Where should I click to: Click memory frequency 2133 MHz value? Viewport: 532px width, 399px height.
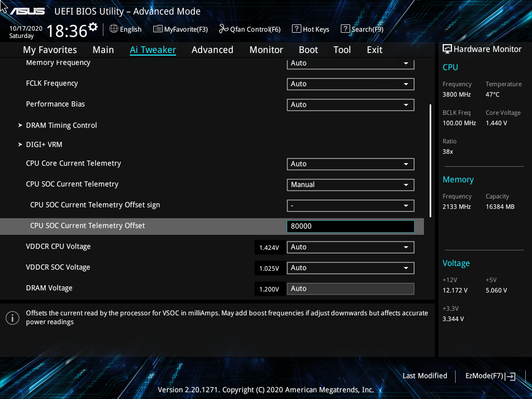[x=457, y=207]
